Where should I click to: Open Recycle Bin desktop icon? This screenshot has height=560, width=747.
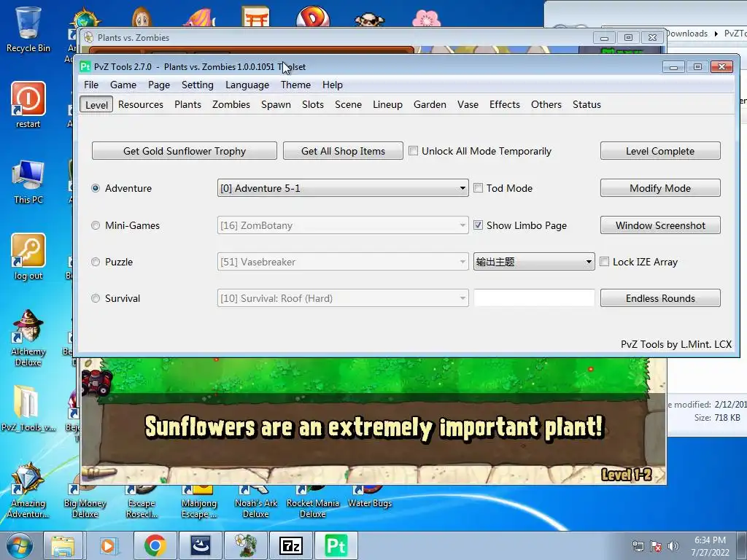(28, 28)
